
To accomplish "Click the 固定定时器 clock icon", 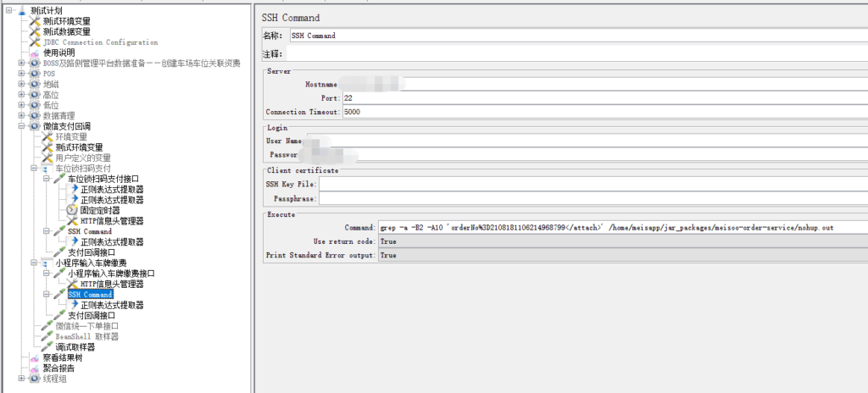I will tap(72, 210).
